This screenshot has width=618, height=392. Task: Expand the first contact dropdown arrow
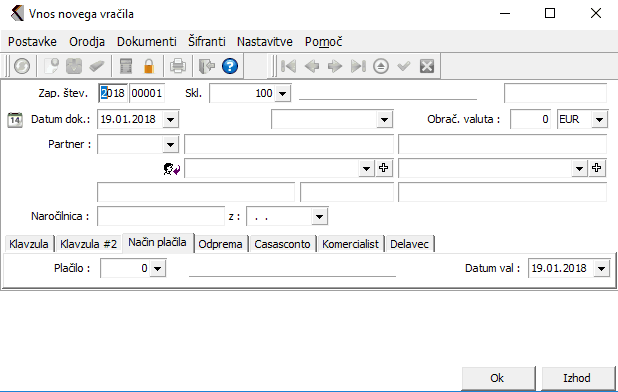click(366, 169)
